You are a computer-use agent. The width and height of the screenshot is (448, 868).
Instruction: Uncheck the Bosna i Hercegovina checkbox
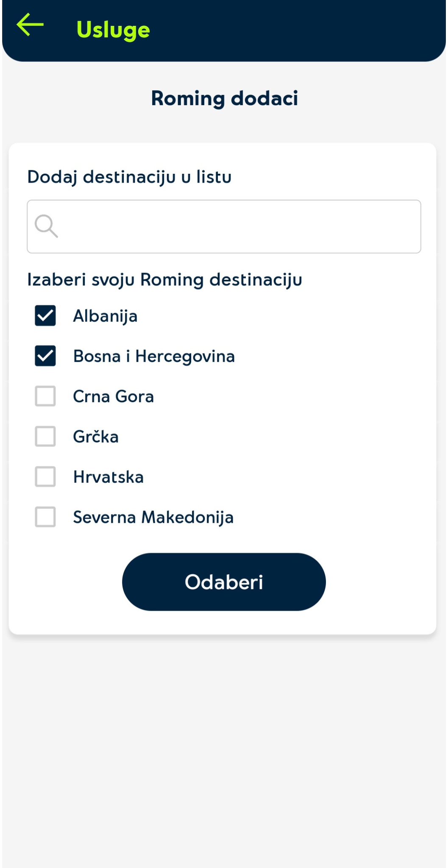45,356
